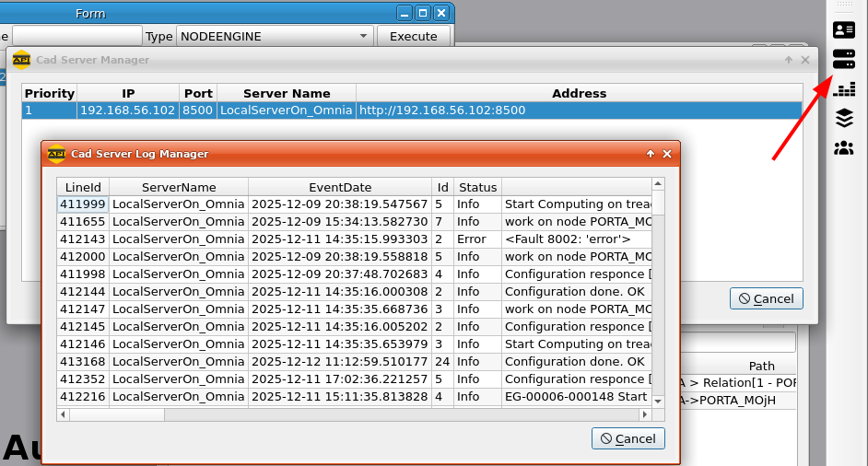Open the bar chart equalizer sidebar icon

pos(843,89)
